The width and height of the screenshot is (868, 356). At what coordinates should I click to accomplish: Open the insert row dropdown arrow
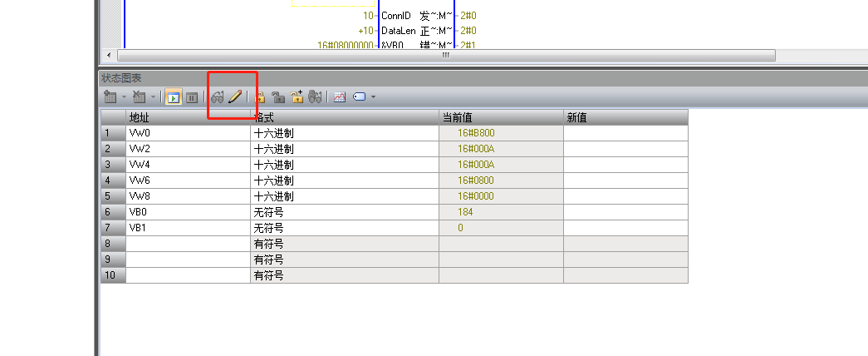point(124,97)
